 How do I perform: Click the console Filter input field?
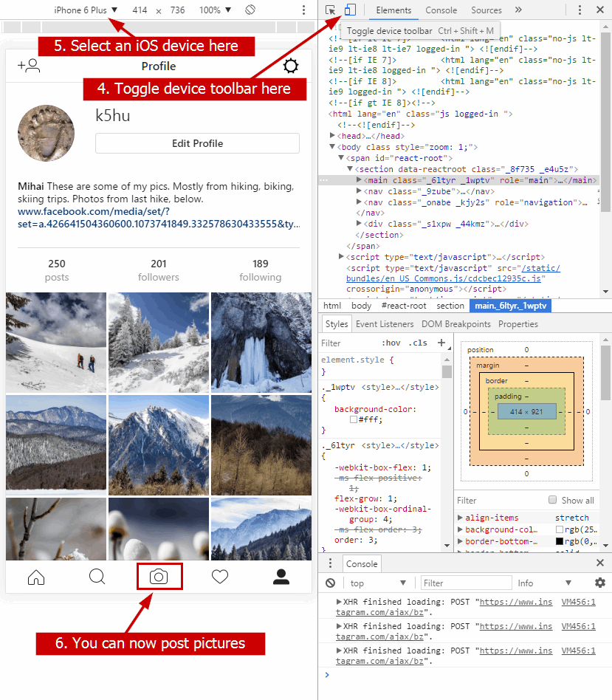(x=467, y=583)
